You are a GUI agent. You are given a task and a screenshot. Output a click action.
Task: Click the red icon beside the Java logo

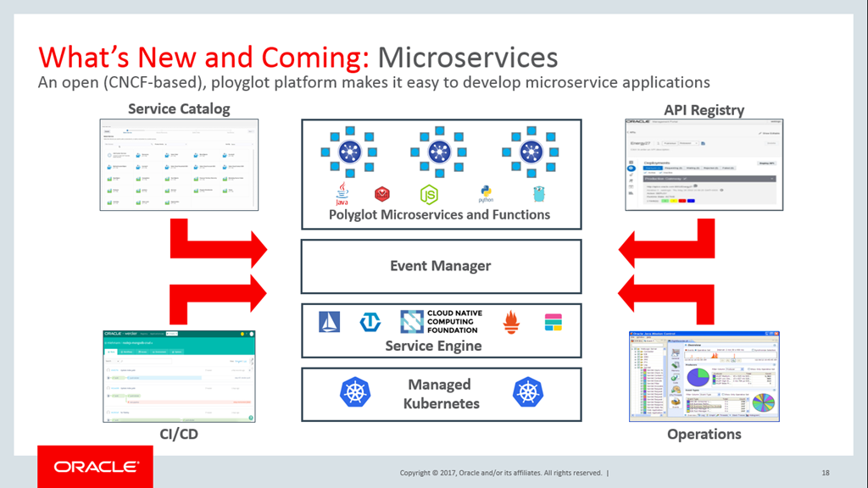(382, 194)
